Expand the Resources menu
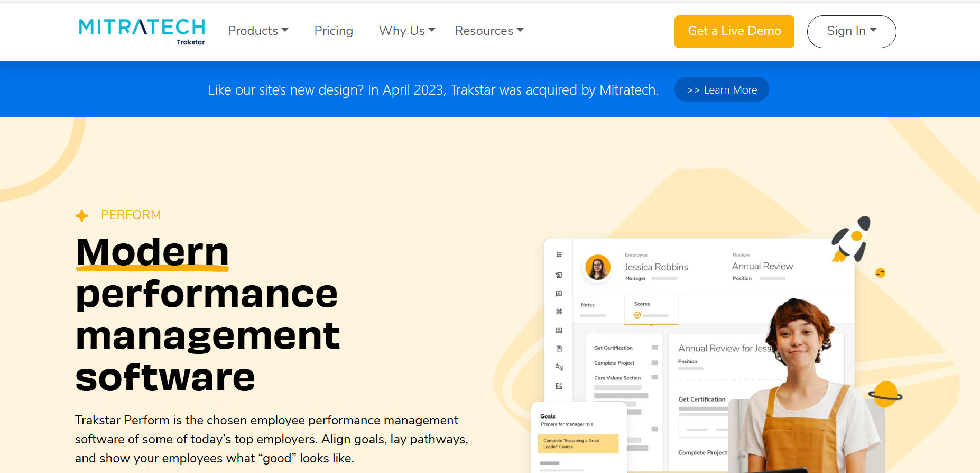This screenshot has width=980, height=473. 489,31
